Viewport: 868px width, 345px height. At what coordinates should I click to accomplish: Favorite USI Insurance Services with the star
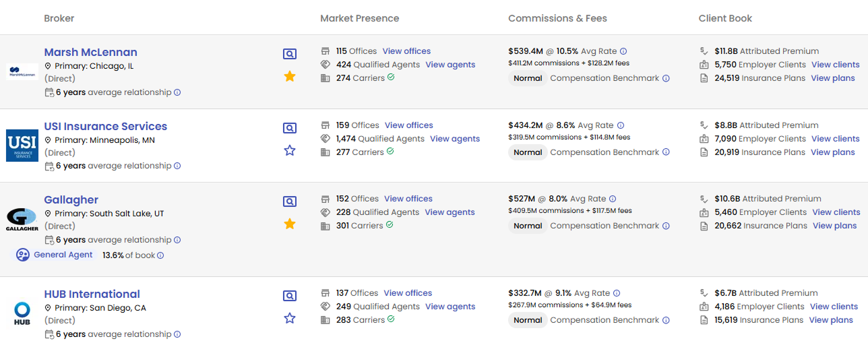pos(290,150)
